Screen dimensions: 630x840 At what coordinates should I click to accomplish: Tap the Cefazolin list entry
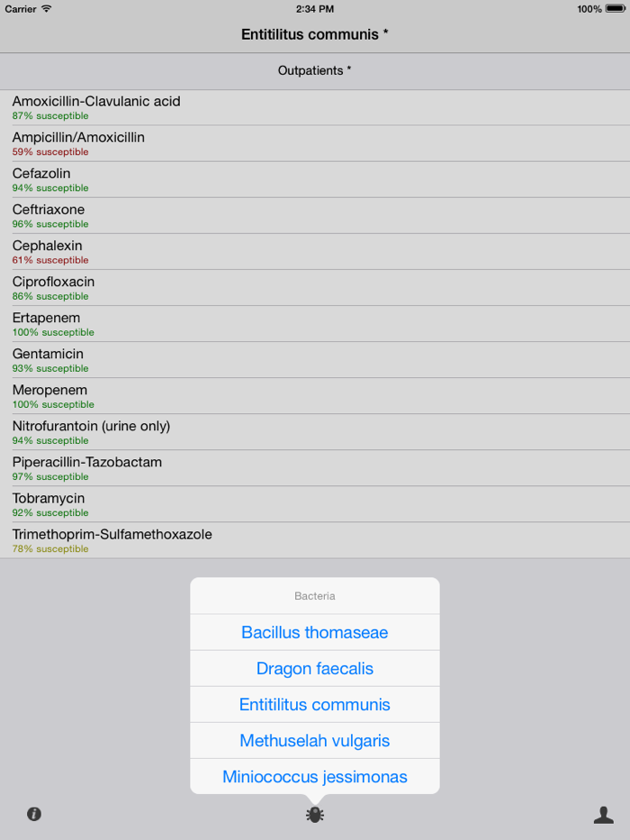click(315, 179)
